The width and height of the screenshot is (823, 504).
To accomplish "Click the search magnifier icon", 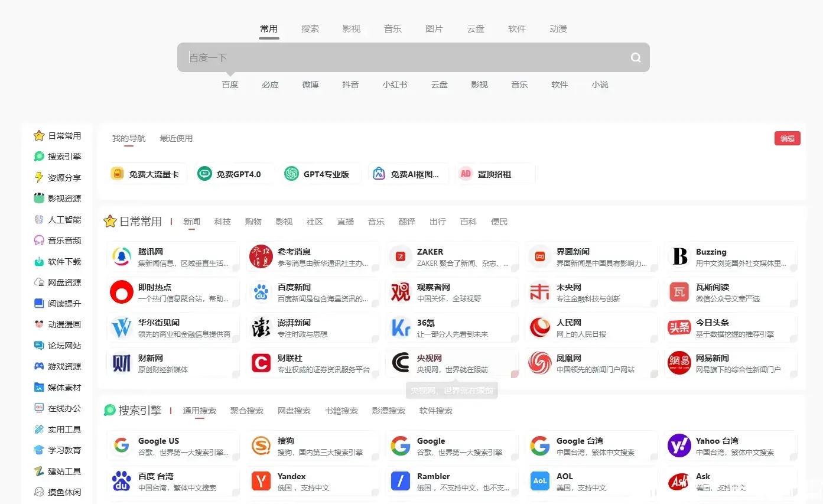I will pos(636,57).
